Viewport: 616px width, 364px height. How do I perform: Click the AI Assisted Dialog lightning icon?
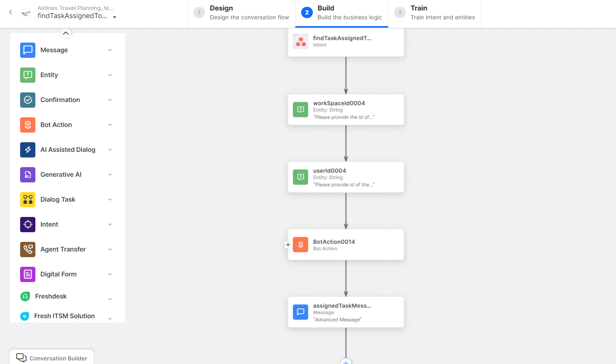[x=28, y=150]
